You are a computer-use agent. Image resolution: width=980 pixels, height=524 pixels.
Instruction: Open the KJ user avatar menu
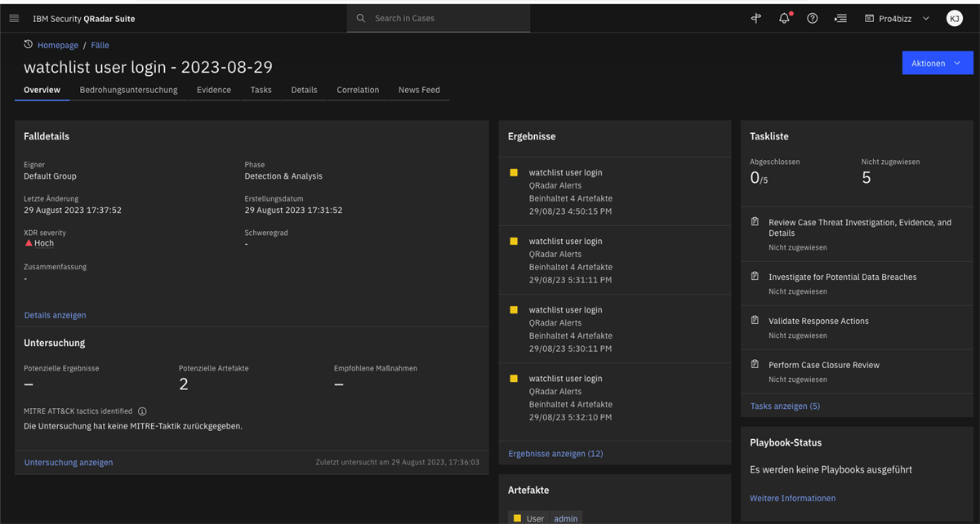tap(954, 18)
